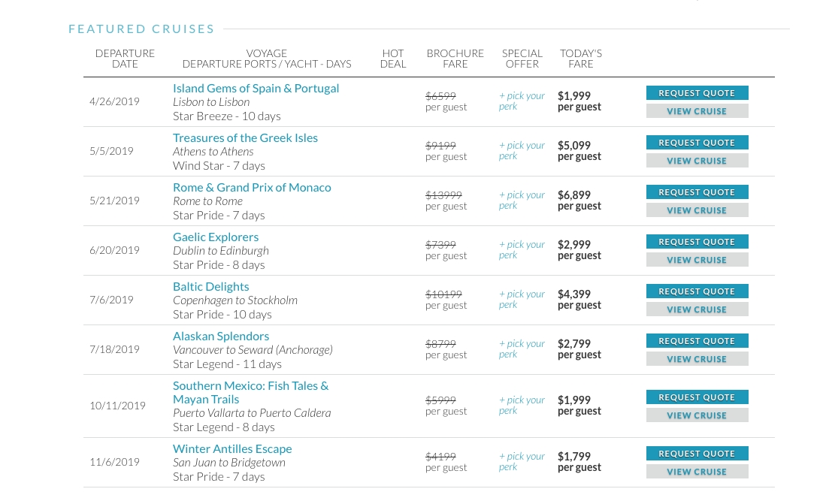This screenshot has width=826, height=504.
Task: Click pick your perk for 5/21/2019 cruise
Action: [522, 200]
